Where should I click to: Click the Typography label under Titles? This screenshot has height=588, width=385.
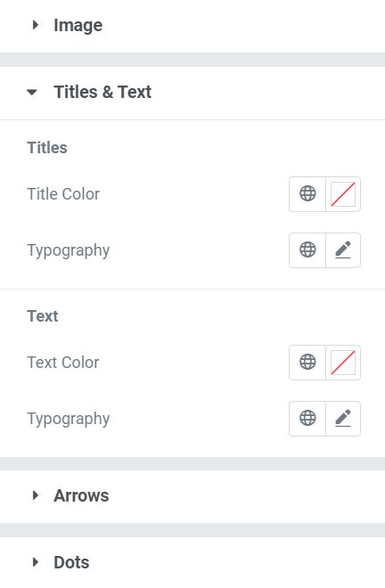coord(69,250)
